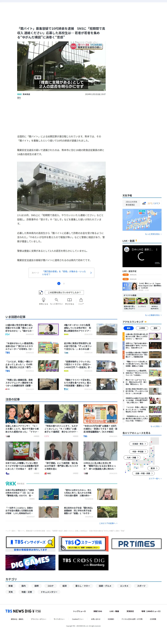Open the お問い合わせ footer link
This screenshot has height=644, width=167.
(x=96, y=619)
